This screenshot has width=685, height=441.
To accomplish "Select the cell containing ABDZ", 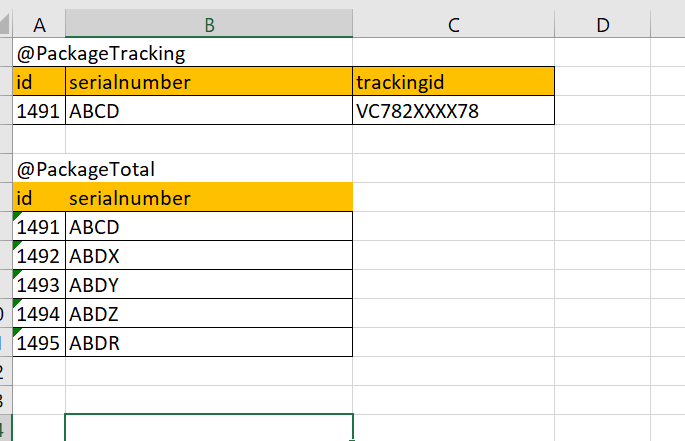I will [x=209, y=314].
